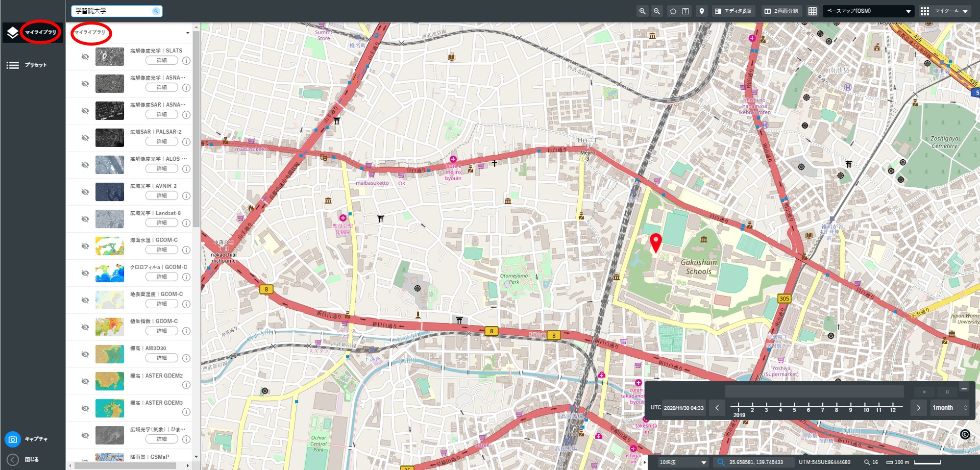Open the エディタβ版 editor

733,11
